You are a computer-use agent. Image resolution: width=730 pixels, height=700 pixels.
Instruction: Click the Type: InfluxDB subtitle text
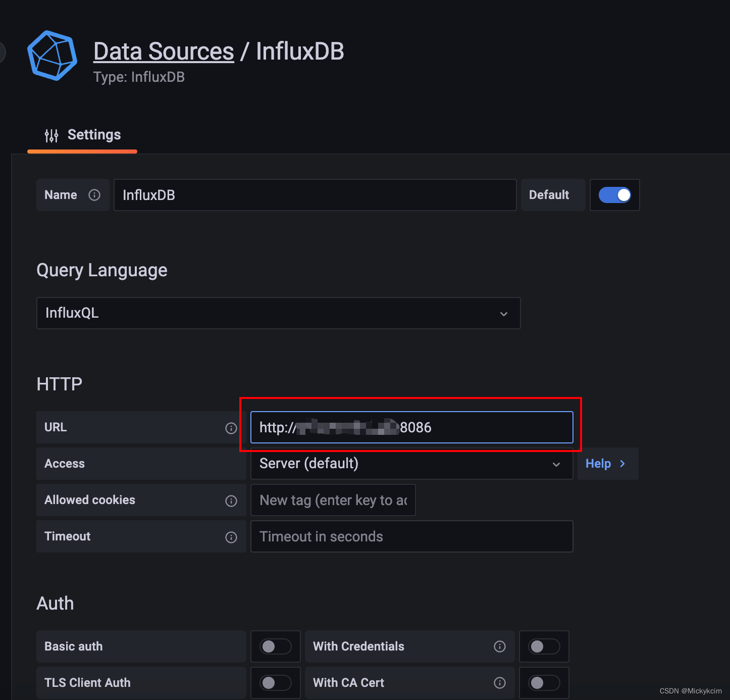[139, 77]
